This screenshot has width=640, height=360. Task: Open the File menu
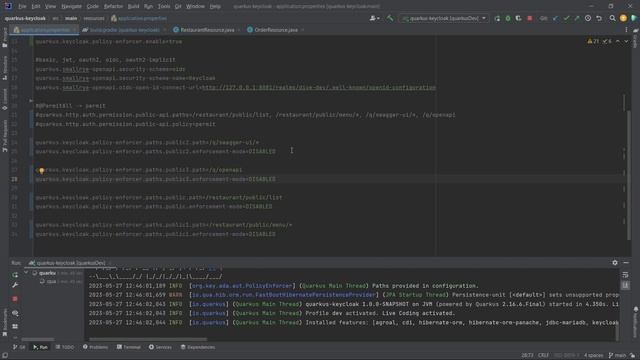coord(22,6)
